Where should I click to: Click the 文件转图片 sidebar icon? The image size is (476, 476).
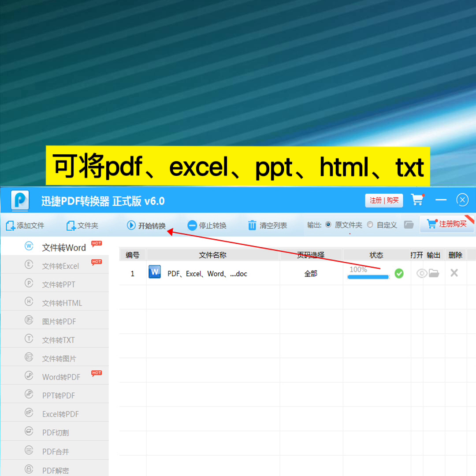pyautogui.click(x=29, y=357)
